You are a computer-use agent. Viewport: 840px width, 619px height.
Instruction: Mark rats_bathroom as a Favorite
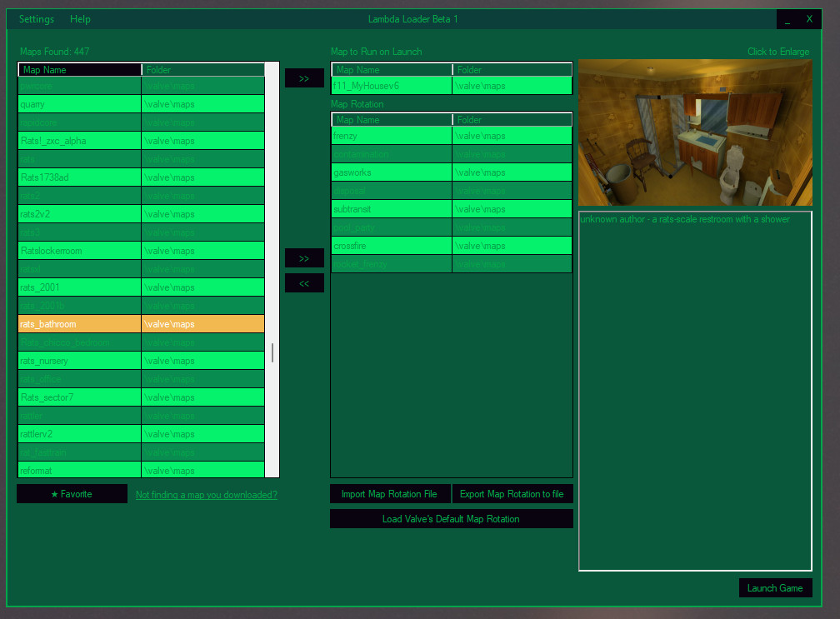(x=72, y=493)
